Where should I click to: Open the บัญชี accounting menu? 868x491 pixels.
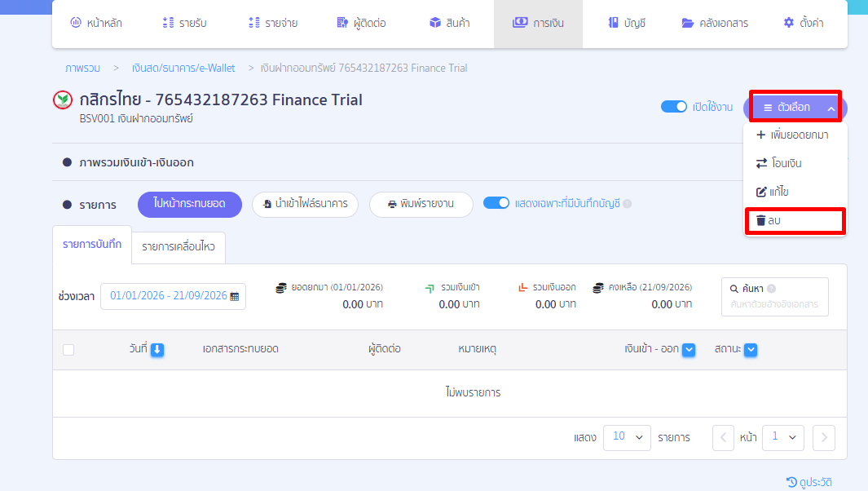(627, 24)
